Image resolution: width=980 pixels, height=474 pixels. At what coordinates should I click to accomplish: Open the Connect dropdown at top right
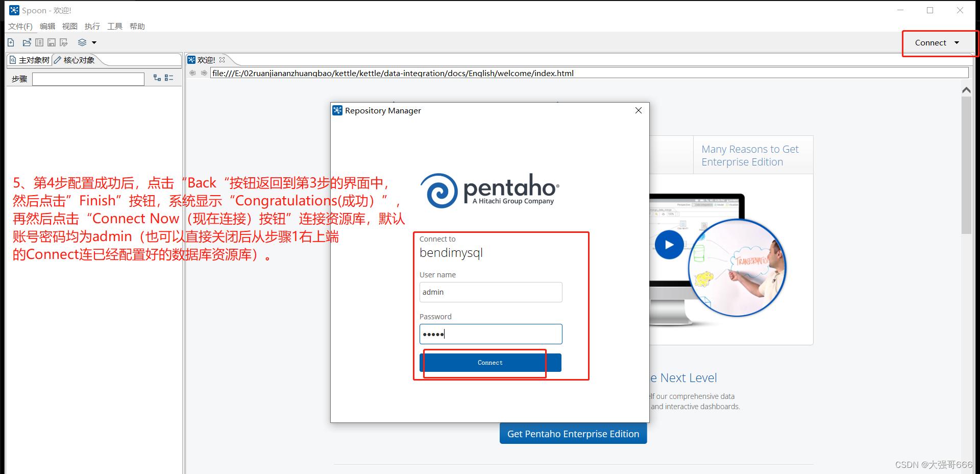pyautogui.click(x=938, y=43)
